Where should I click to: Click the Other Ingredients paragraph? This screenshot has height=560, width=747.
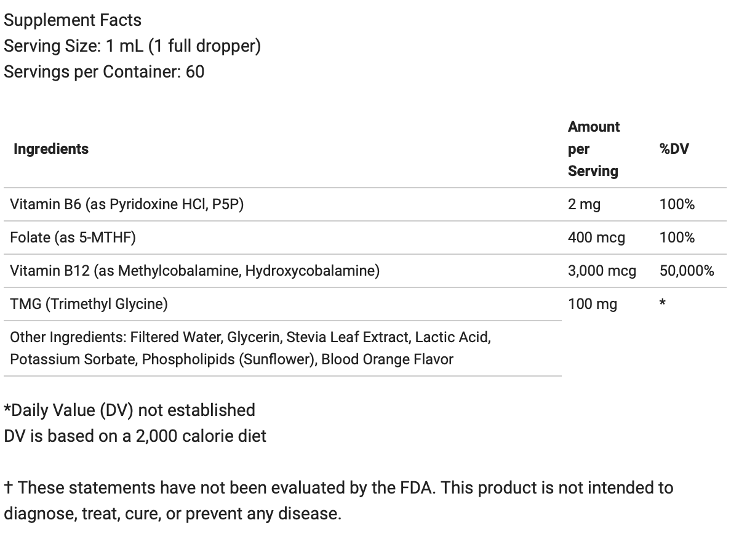tap(250, 348)
